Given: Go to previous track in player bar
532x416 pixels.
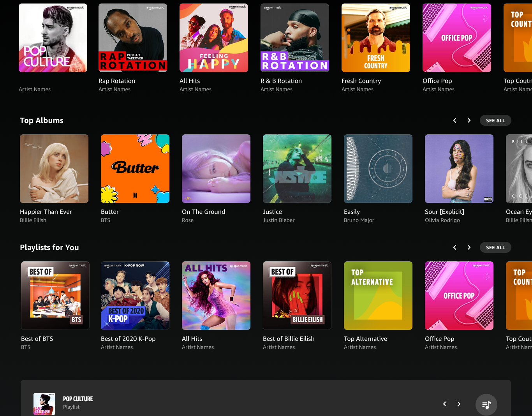Looking at the screenshot, I should pos(444,404).
